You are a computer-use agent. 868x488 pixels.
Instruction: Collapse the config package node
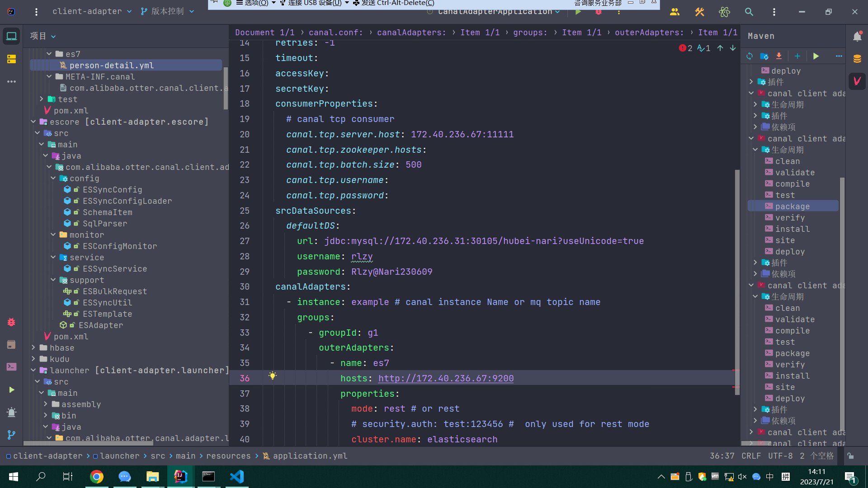(53, 178)
